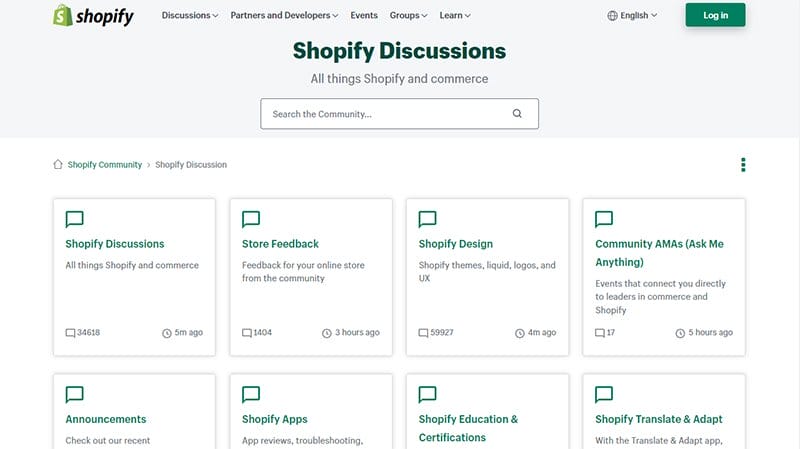This screenshot has width=800, height=449.
Task: Open Shopify Education & Certifications link
Action: pyautogui.click(x=468, y=428)
